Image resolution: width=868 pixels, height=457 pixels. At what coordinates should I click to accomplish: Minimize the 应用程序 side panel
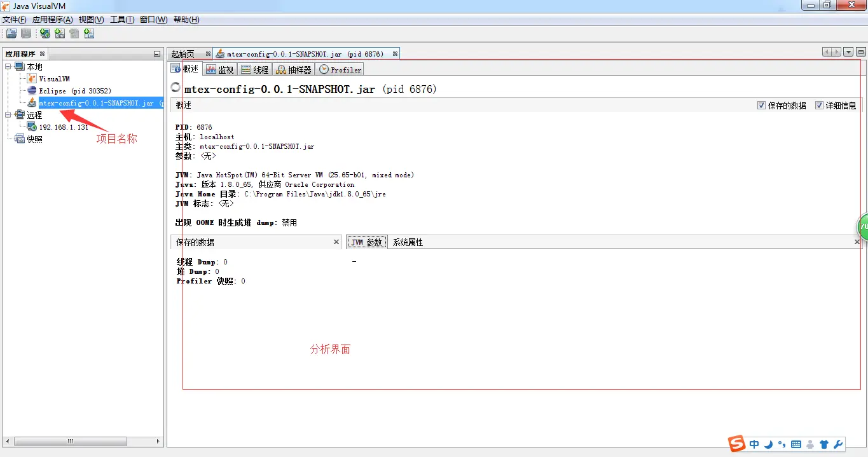click(157, 54)
